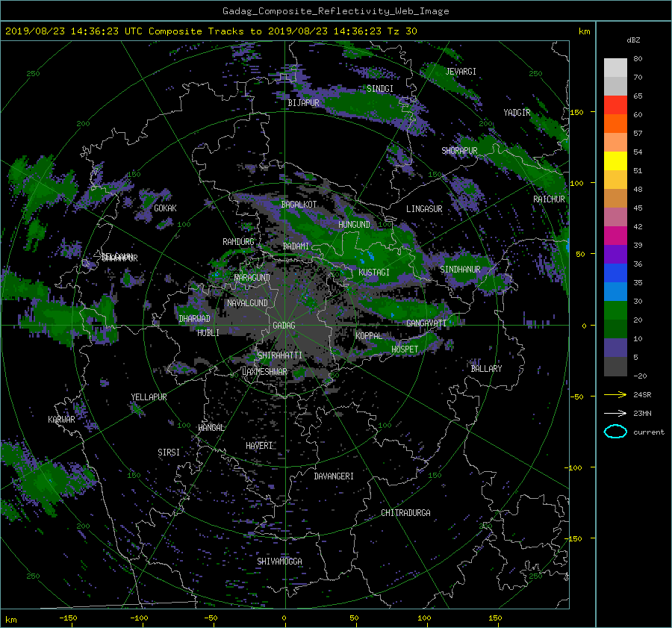Select the SINDGI label on map
672x628 pixels.
380,89
